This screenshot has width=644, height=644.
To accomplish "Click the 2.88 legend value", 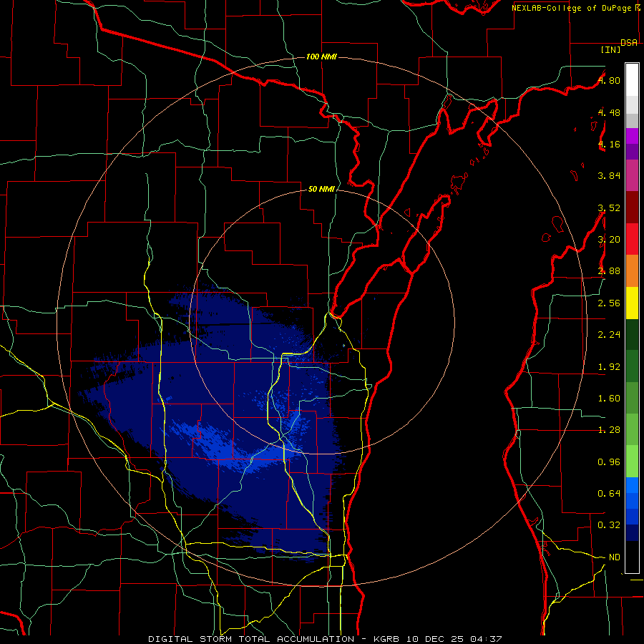I will pyautogui.click(x=609, y=271).
